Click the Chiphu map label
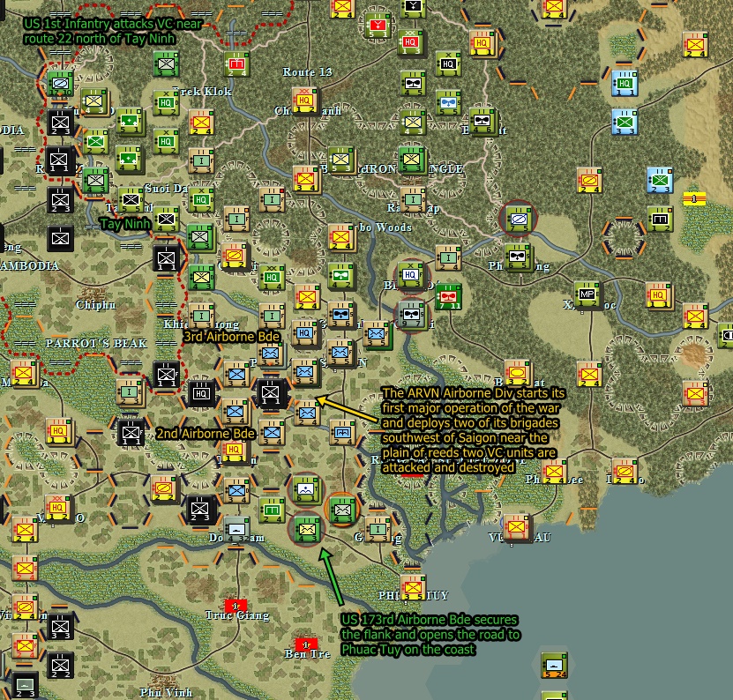The width and height of the screenshot is (733, 700). pyautogui.click(x=95, y=305)
